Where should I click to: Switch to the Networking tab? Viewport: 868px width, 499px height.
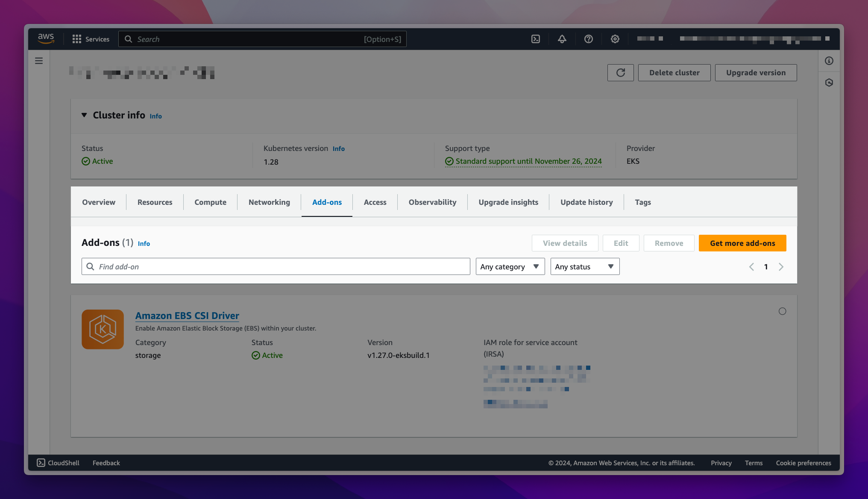point(269,202)
